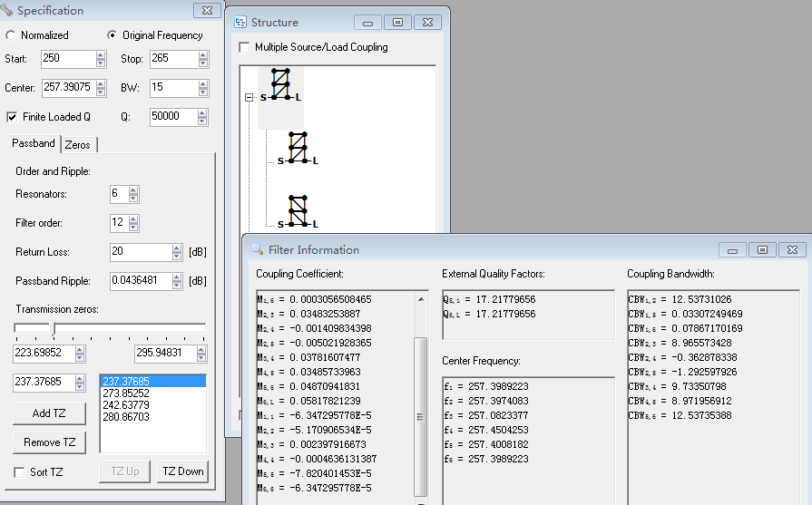Screen dimensions: 812x505
Task: Open the Passband tab
Action: tap(34, 143)
